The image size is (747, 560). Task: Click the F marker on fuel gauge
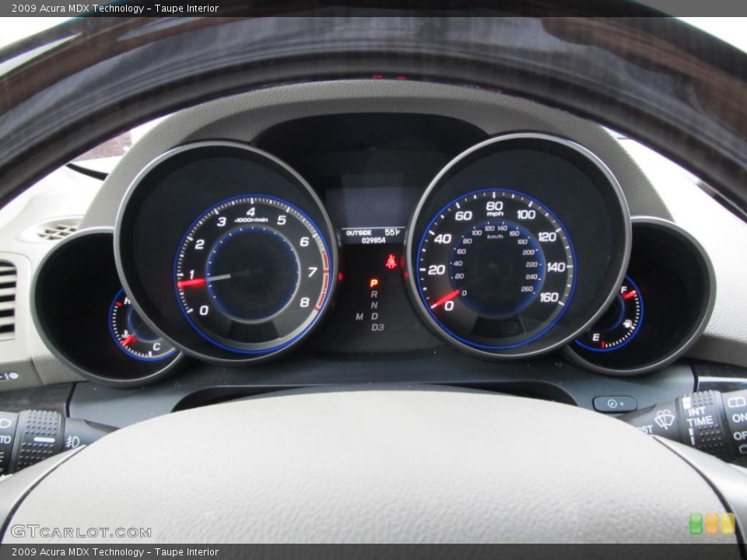(623, 289)
